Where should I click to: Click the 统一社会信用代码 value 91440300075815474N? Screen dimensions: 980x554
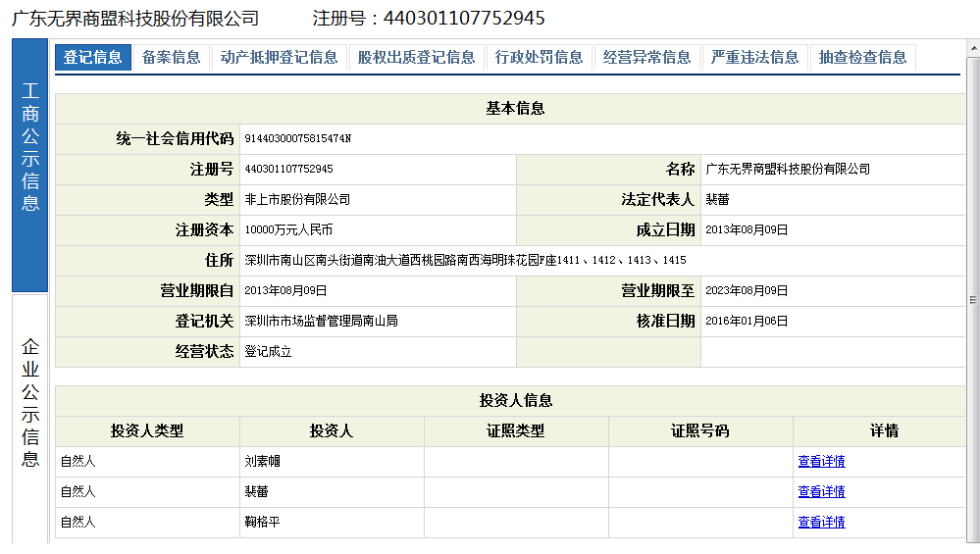[297, 139]
